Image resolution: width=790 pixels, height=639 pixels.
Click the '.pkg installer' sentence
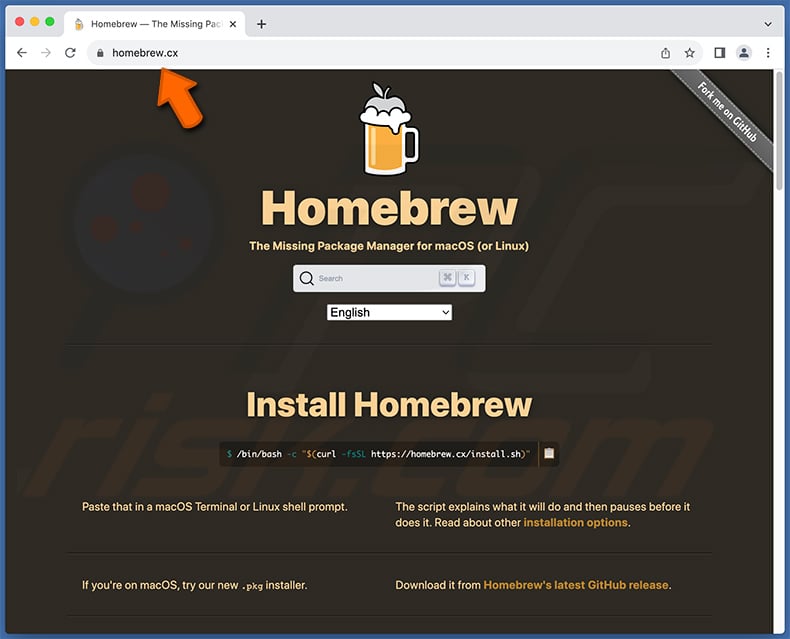[194, 585]
